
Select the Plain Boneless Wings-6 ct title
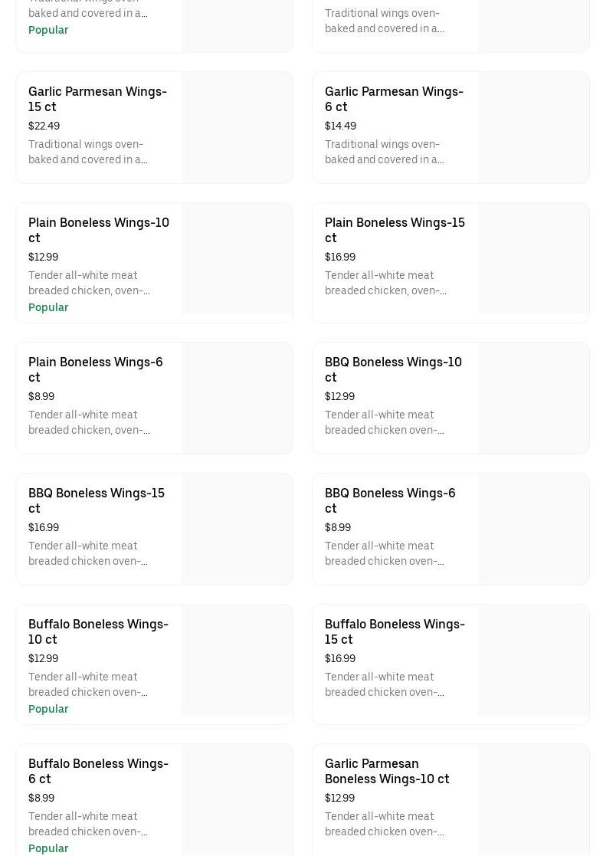[x=96, y=369]
